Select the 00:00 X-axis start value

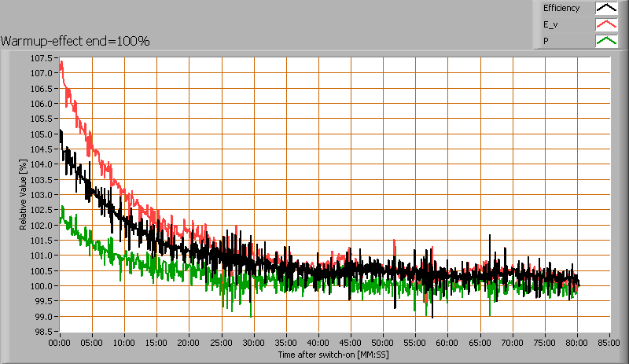pyautogui.click(x=60, y=344)
